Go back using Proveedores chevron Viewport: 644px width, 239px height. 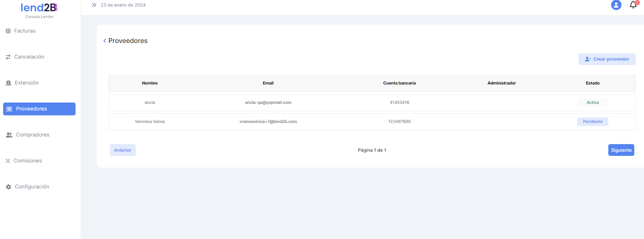pos(105,41)
